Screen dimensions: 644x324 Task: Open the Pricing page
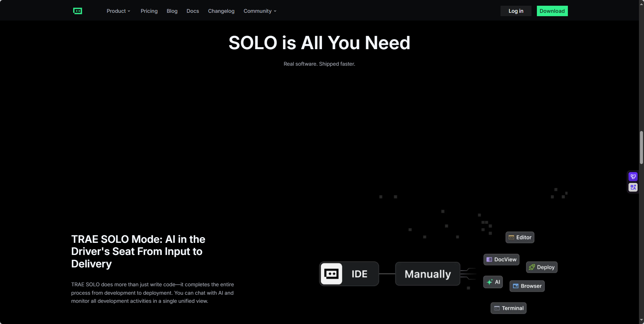click(x=149, y=11)
